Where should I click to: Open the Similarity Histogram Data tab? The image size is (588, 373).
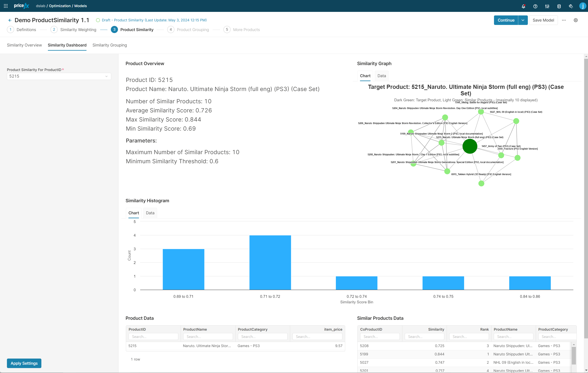coord(150,213)
